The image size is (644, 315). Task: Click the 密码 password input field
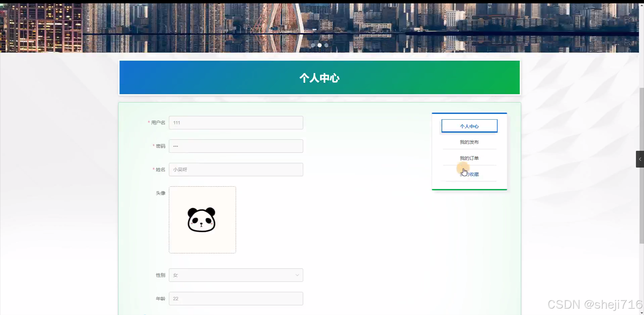[236, 146]
